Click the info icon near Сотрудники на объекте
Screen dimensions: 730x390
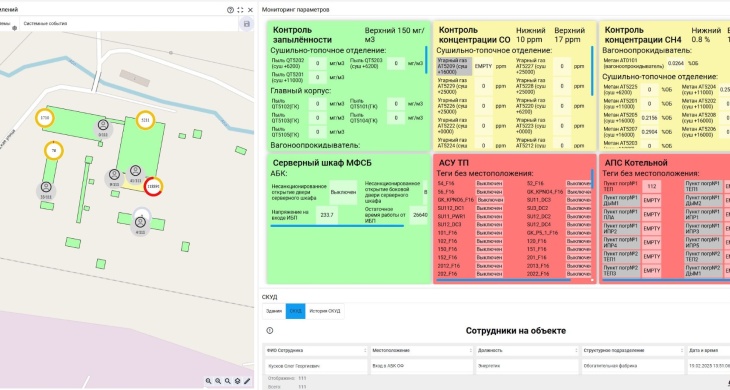[270, 330]
